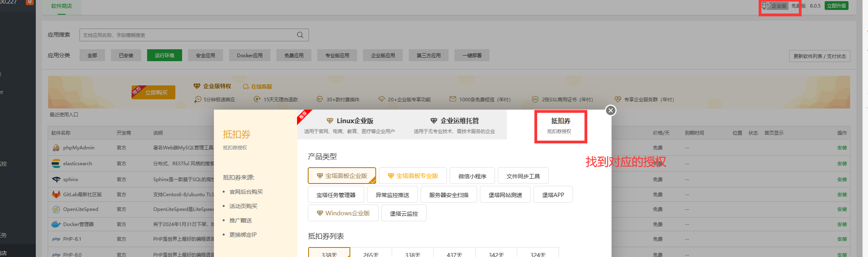Install phpMyAdmin via 安装 link

(x=842, y=148)
